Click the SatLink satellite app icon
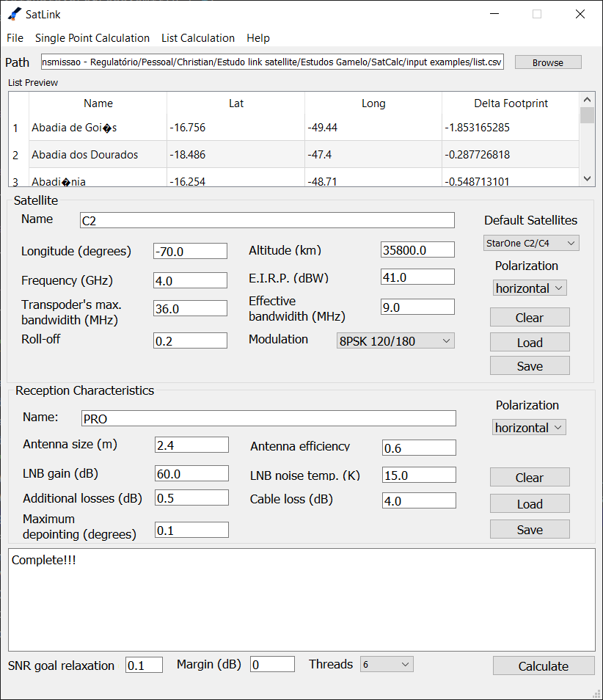This screenshot has width=603, height=700. tap(14, 14)
